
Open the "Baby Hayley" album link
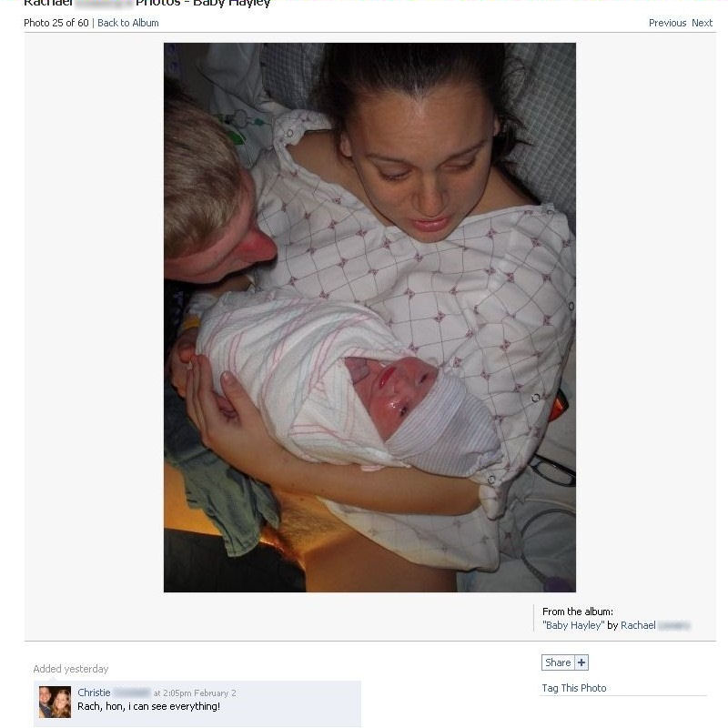[573, 625]
